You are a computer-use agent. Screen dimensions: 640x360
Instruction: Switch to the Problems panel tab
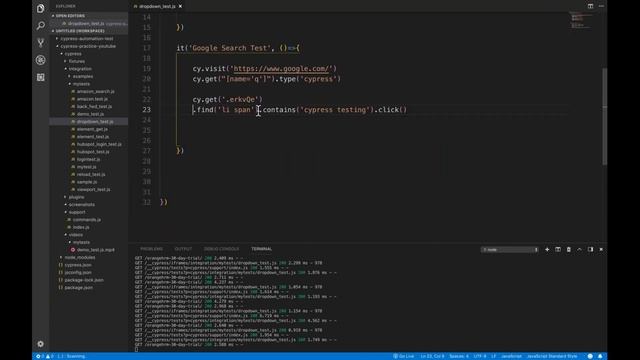(x=151, y=249)
